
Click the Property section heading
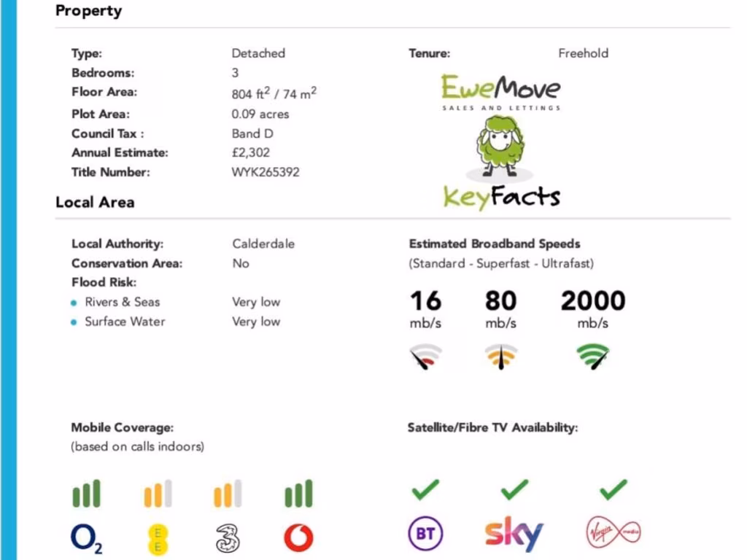(x=88, y=11)
